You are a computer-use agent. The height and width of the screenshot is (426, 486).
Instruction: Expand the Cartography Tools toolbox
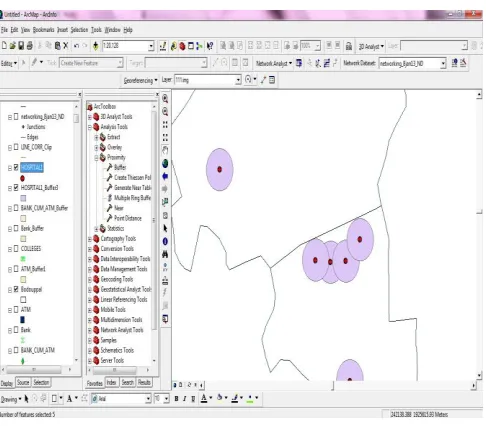point(90,239)
